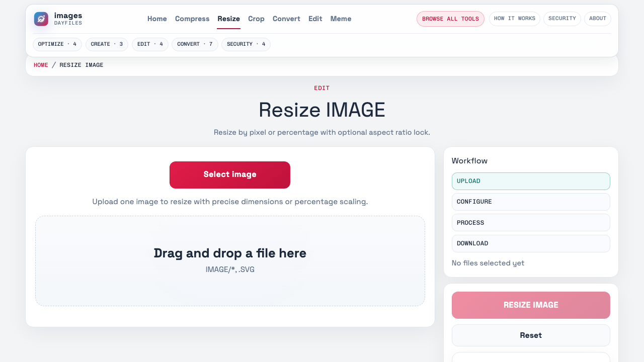View the SECURITY page
The height and width of the screenshot is (362, 644).
(x=562, y=19)
